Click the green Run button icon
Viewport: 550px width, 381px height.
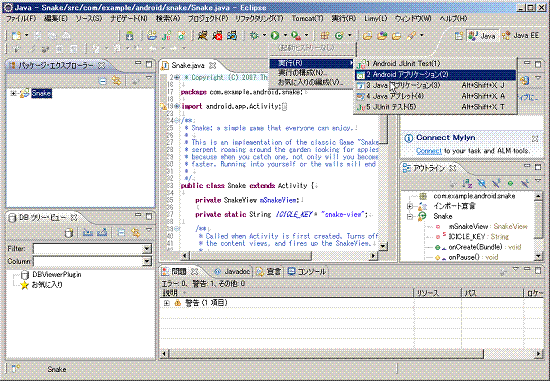tap(275, 35)
